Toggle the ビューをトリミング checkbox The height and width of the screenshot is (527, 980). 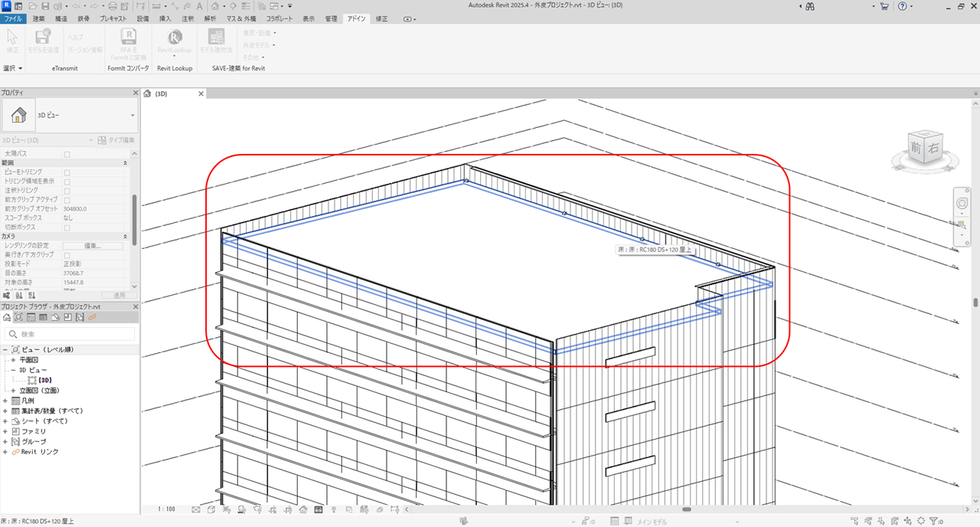(67, 172)
